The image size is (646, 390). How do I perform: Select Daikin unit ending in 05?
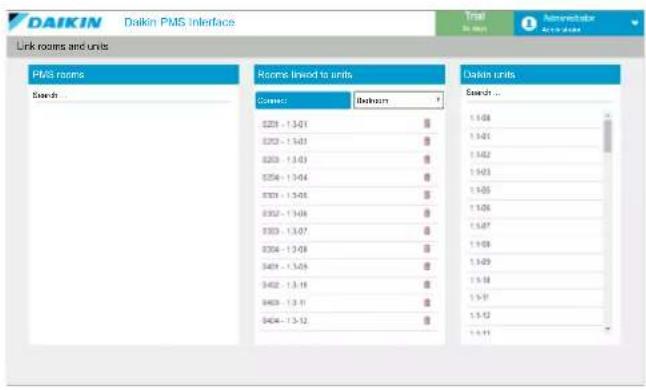coord(535,190)
